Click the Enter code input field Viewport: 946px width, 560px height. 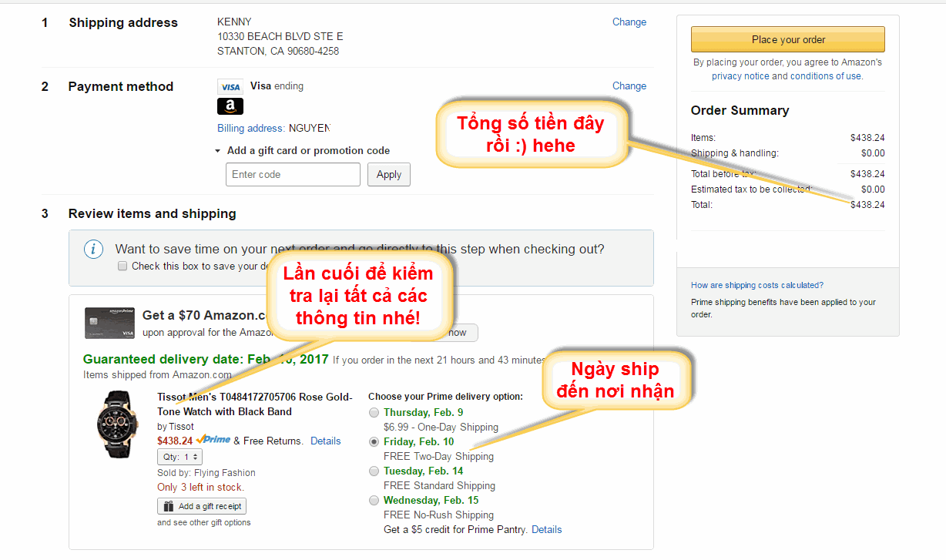click(293, 175)
